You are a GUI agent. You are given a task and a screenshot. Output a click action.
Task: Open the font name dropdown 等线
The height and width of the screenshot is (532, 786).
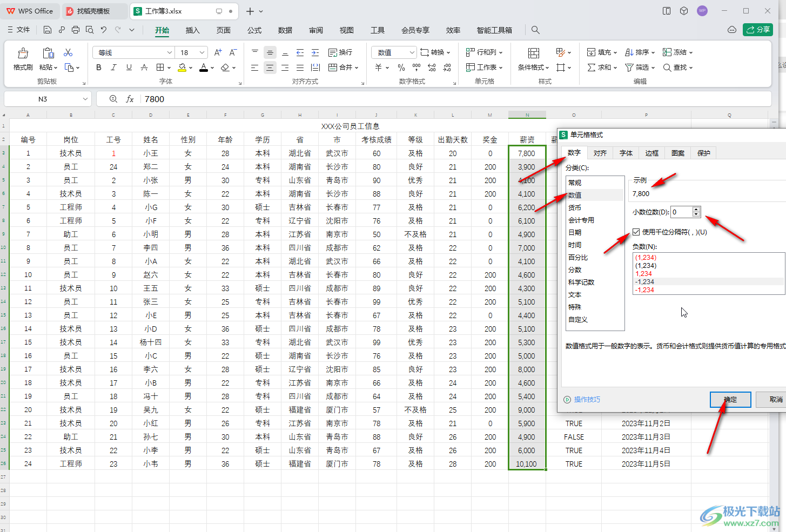(169, 52)
